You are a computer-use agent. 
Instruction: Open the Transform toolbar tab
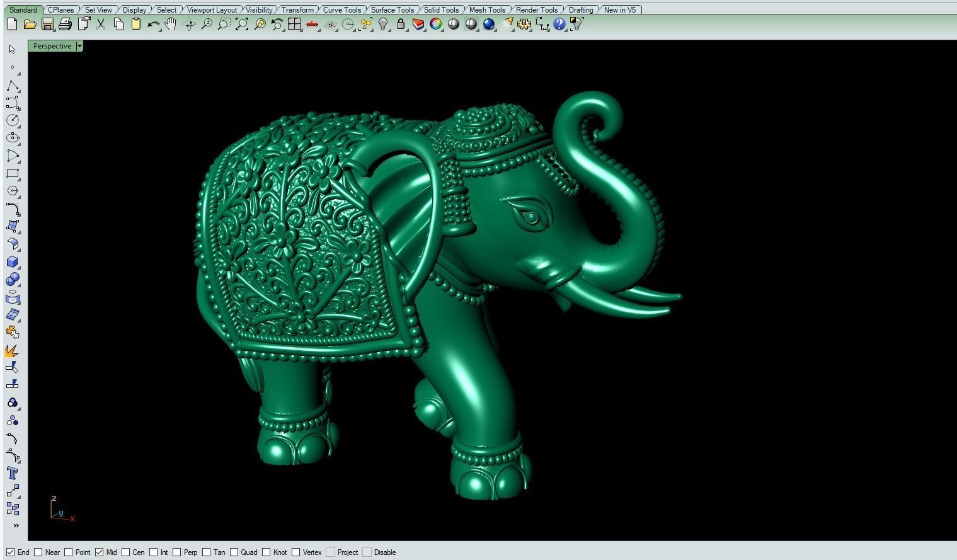click(x=297, y=10)
